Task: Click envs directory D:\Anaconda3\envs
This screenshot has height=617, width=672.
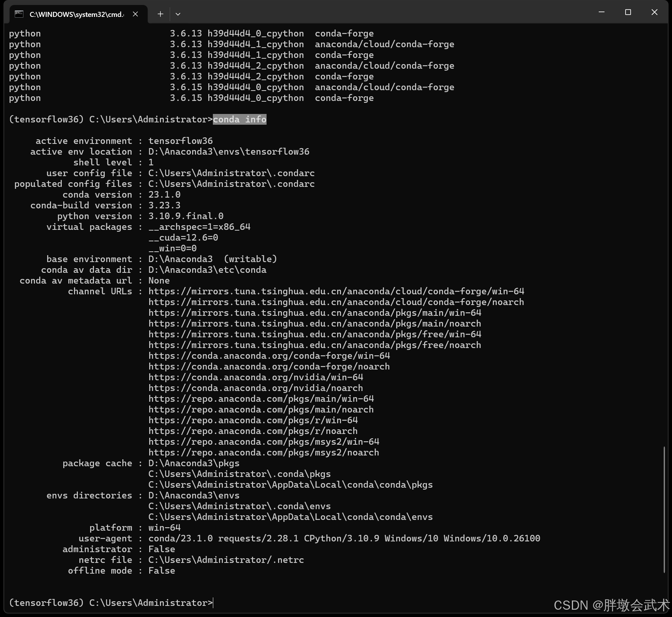Action: click(x=194, y=495)
